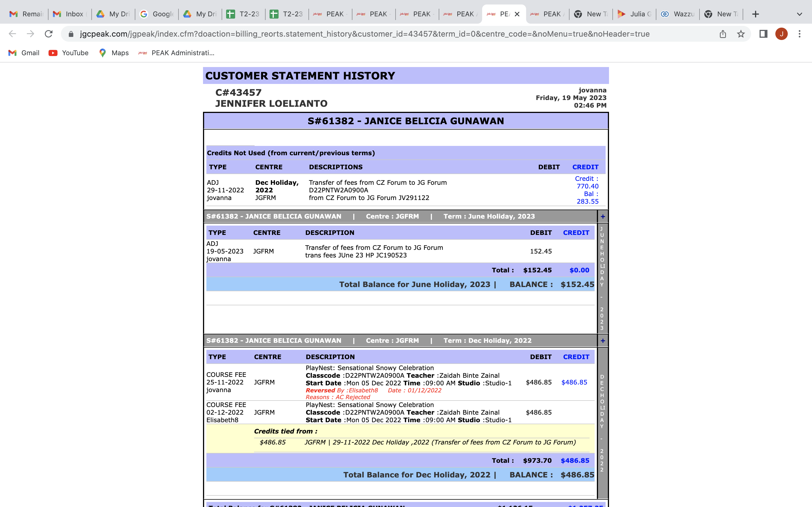Open the browser side panel icon

tap(763, 34)
